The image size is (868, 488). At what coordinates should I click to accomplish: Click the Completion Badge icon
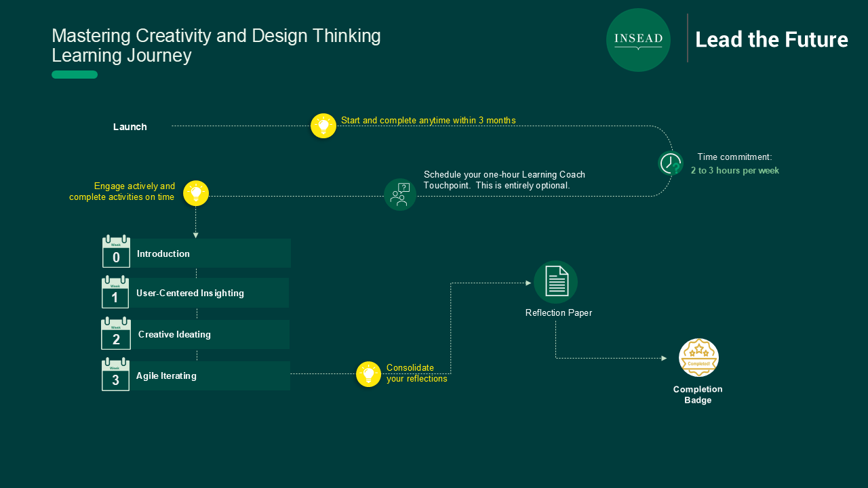click(x=698, y=358)
